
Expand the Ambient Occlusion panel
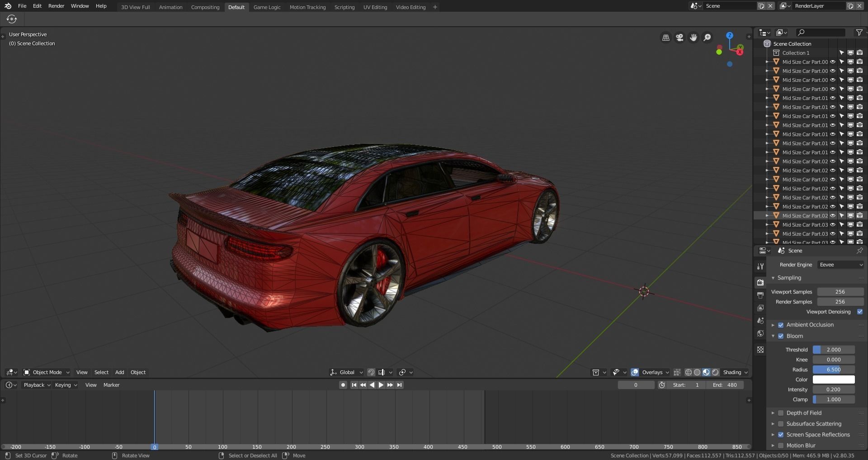point(773,325)
